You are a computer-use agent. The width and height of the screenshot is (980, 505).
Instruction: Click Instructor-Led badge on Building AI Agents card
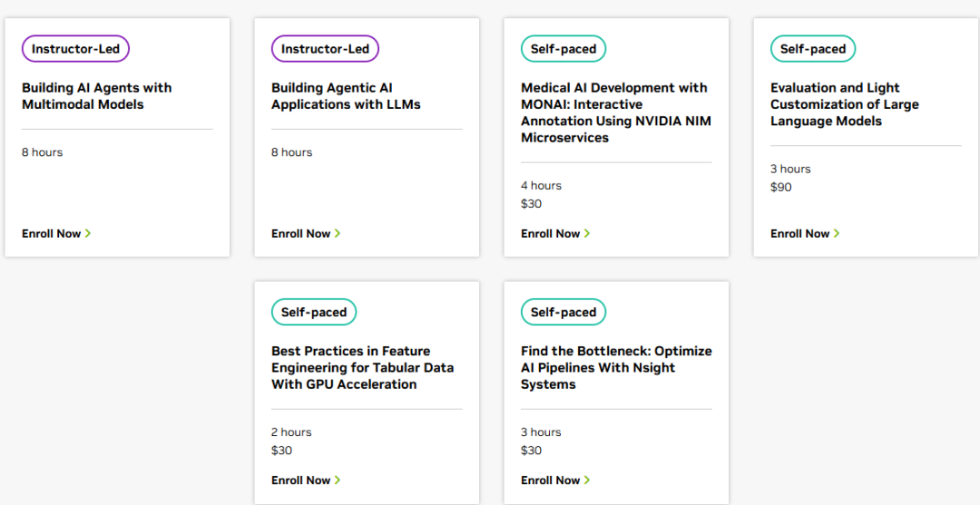pos(75,49)
